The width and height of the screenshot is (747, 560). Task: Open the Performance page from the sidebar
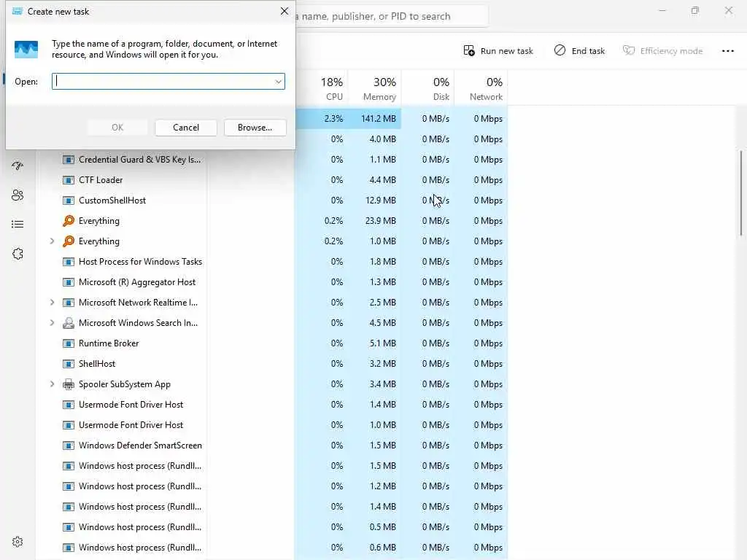(x=18, y=166)
